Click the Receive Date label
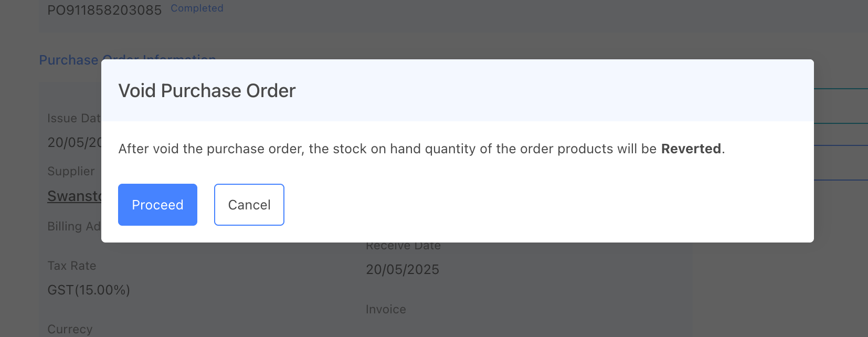Viewport: 868px width, 337px height. 403,246
